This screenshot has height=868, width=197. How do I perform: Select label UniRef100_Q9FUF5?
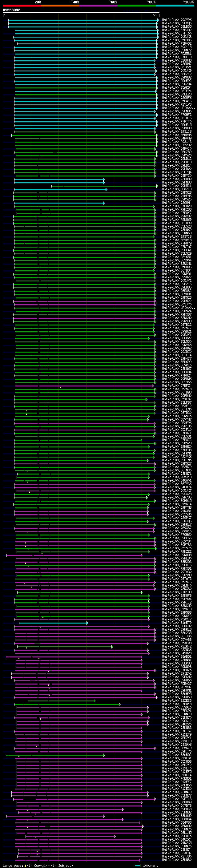177,836
